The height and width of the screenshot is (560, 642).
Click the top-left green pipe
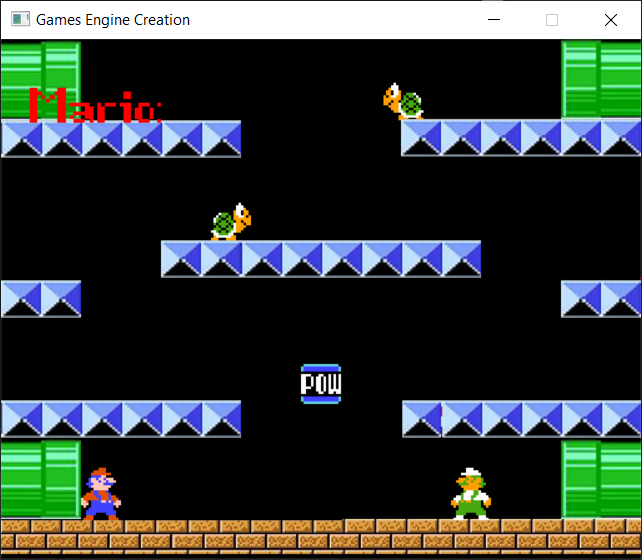[41, 80]
